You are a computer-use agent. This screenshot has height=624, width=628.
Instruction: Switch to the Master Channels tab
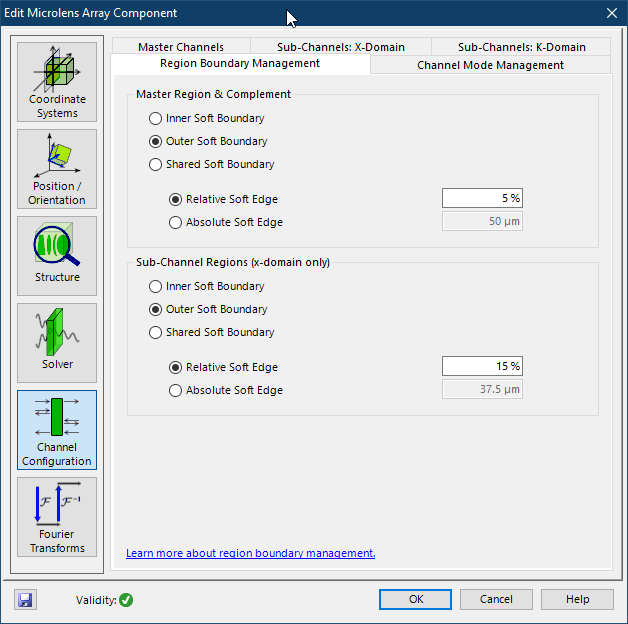181,47
